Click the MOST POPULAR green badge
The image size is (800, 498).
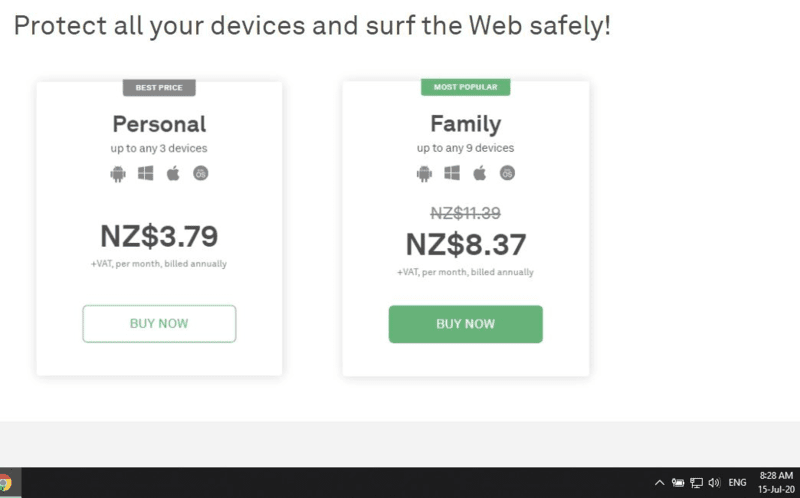tap(465, 87)
